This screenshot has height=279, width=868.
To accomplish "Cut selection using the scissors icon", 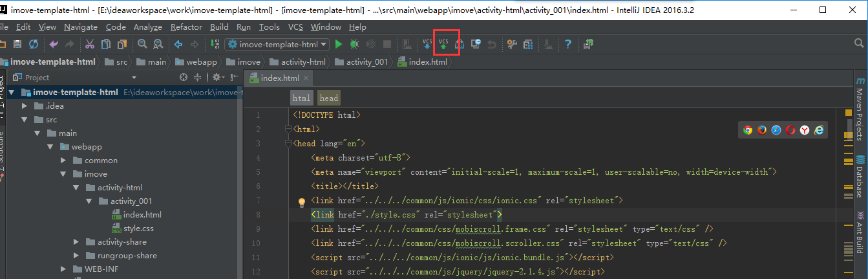I will [x=89, y=44].
